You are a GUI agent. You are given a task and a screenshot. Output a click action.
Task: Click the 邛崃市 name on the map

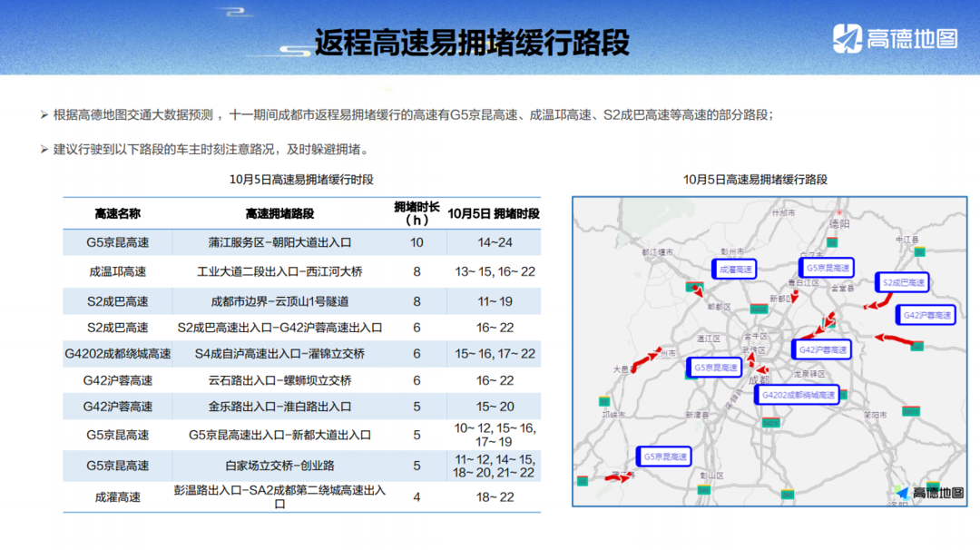tap(613, 415)
